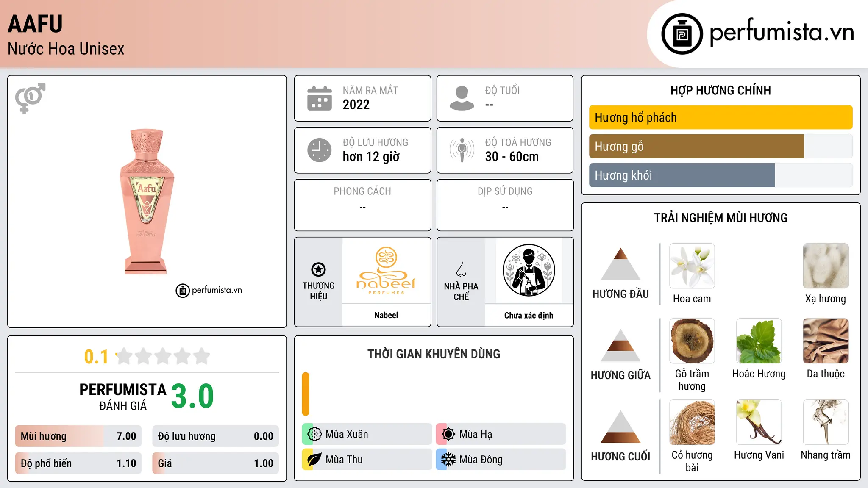Click the unisex gender symbol icon
Image resolution: width=868 pixels, height=488 pixels.
pyautogui.click(x=30, y=98)
